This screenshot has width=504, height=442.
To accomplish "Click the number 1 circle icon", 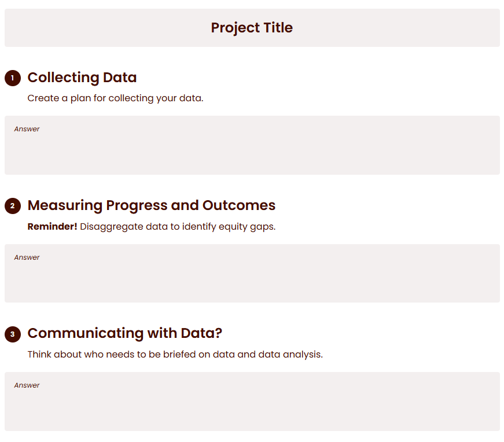I will (13, 78).
